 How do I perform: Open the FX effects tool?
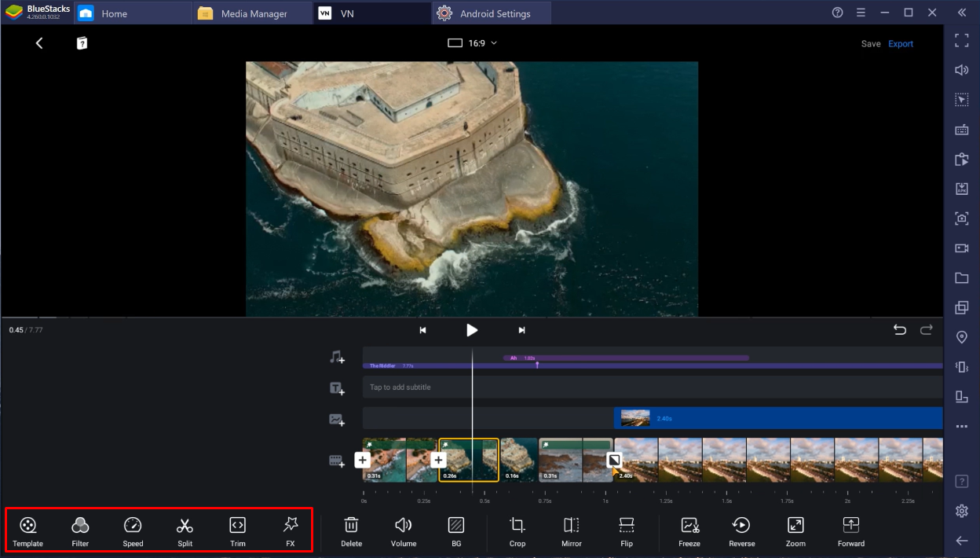coord(291,531)
